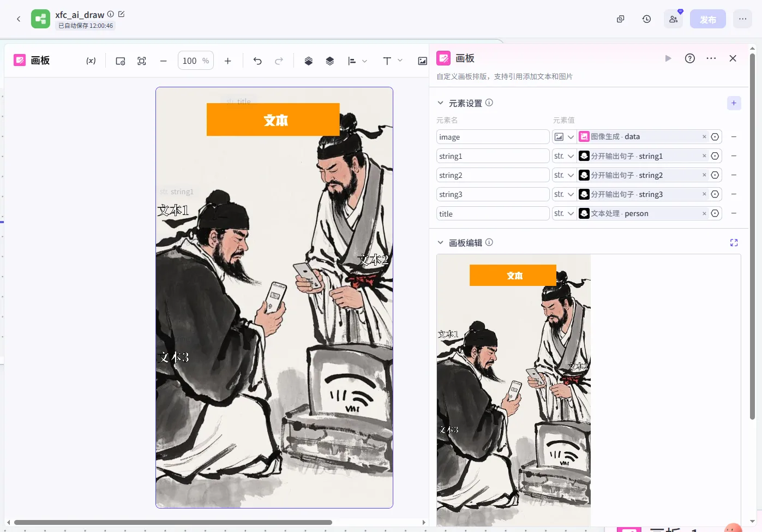Zoom out the canvas with minus
Viewport: 762px width, 532px height.
[x=163, y=61]
